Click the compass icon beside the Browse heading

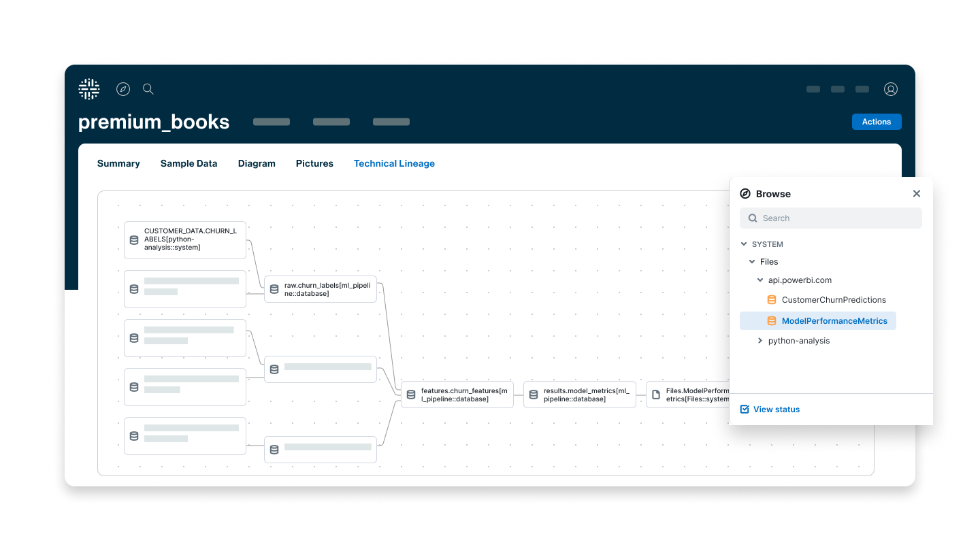click(745, 194)
